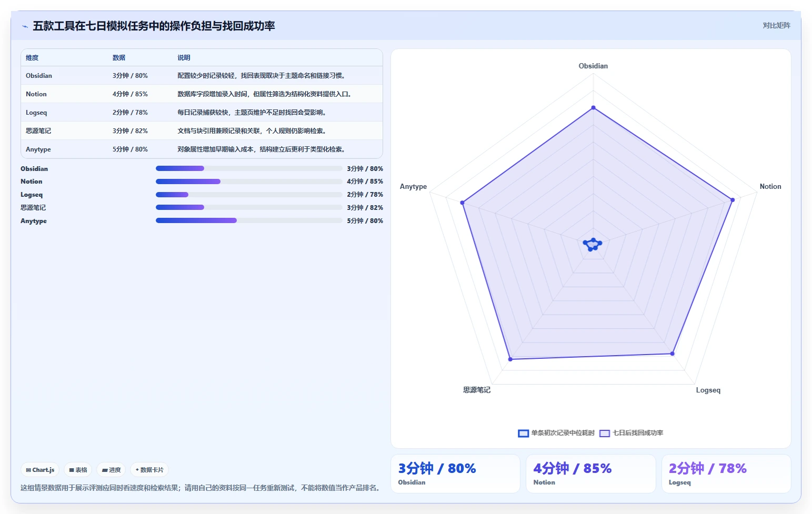Select the Logseq table row cell
Screen dimensions: 812x514
click(36, 113)
